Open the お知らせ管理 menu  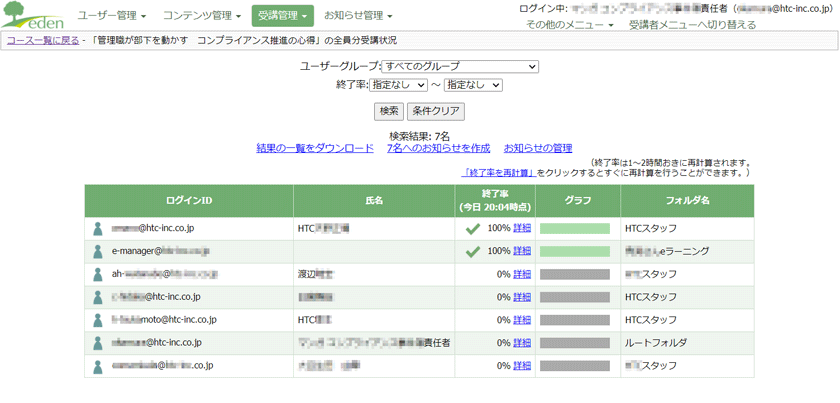358,16
